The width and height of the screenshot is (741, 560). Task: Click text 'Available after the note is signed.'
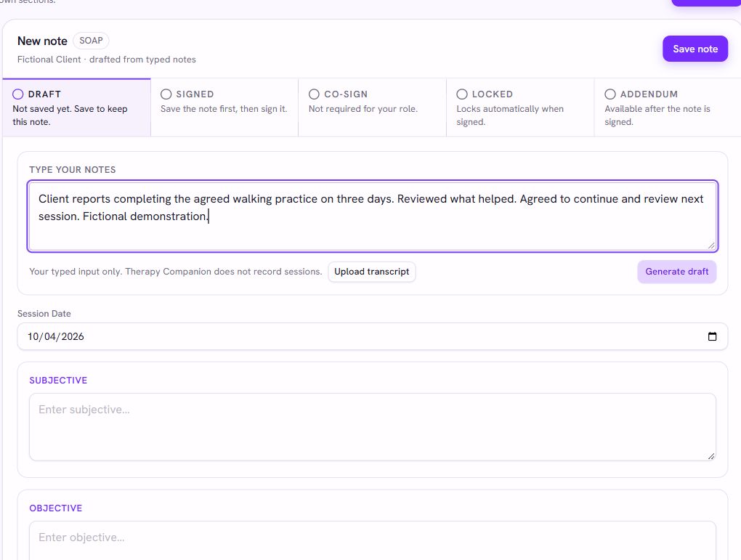[657, 115]
